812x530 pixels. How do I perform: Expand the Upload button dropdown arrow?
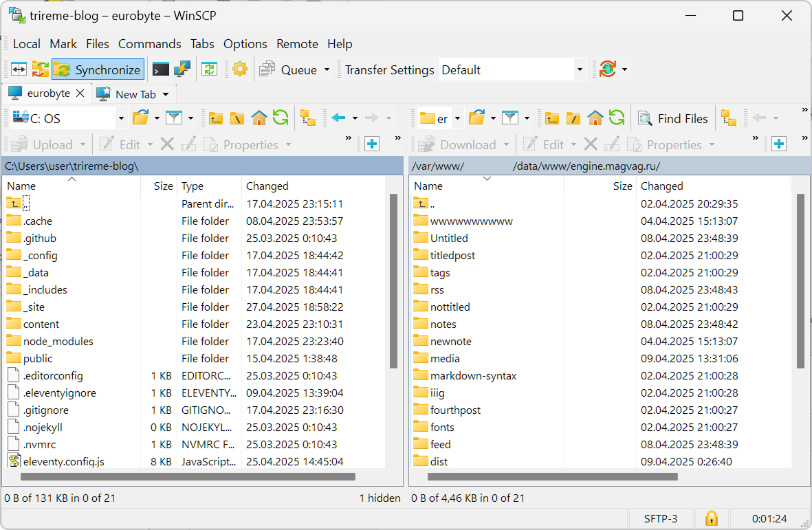point(83,144)
